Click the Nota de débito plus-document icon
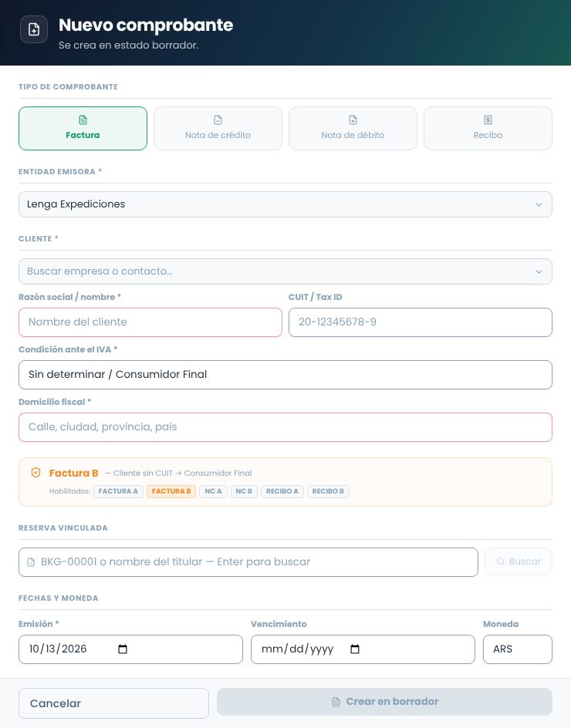Screen dimensions: 571x728 [353, 120]
